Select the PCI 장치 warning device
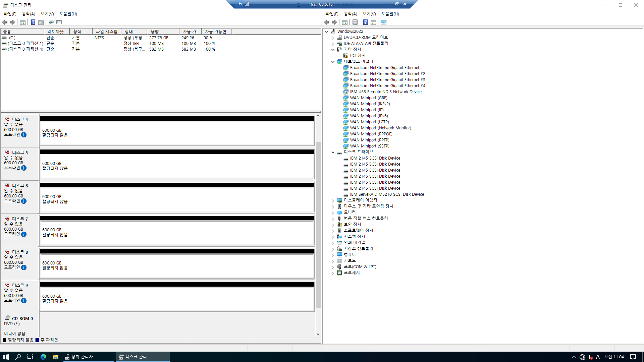The image size is (644, 362). 357,55
